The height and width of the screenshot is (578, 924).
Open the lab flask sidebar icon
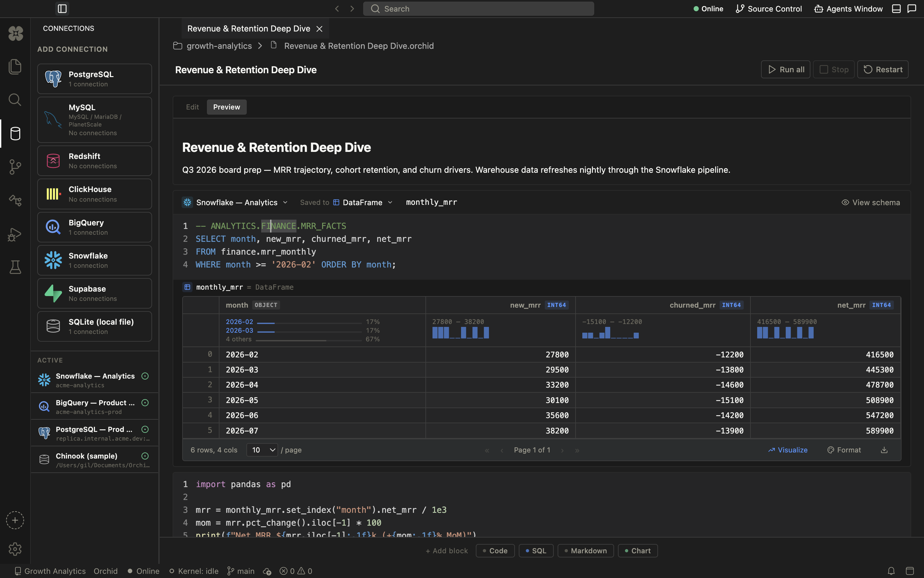coord(15,267)
